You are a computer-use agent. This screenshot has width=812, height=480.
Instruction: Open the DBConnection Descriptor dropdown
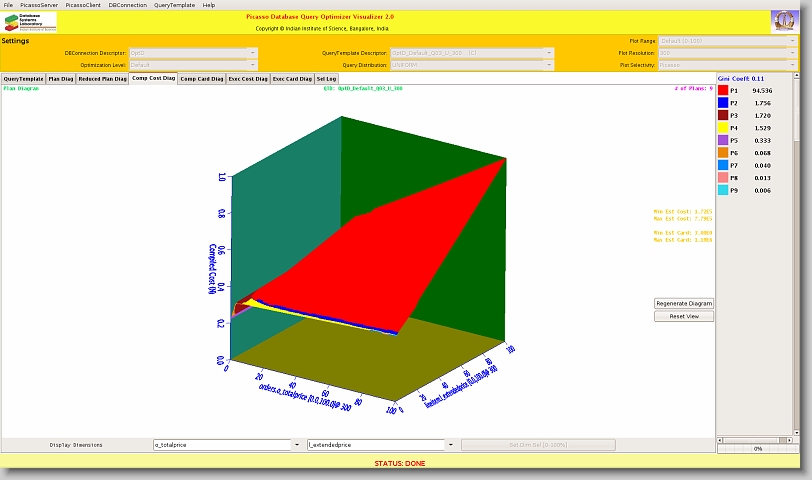click(188, 53)
